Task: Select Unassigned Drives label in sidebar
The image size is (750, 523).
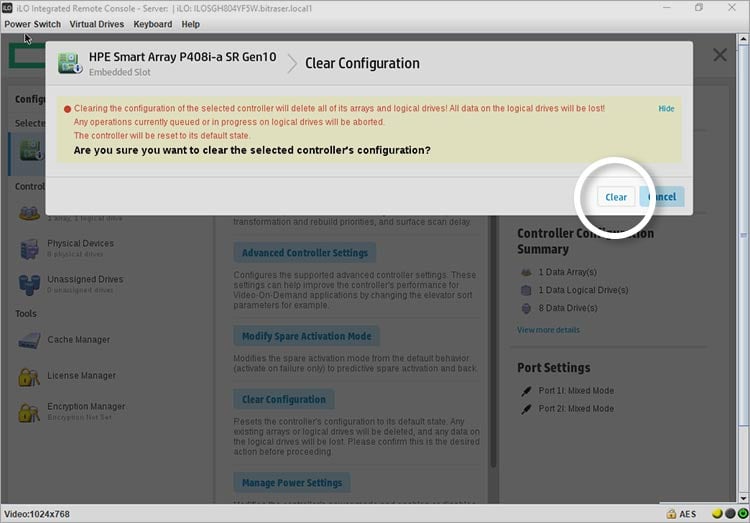Action: click(85, 279)
